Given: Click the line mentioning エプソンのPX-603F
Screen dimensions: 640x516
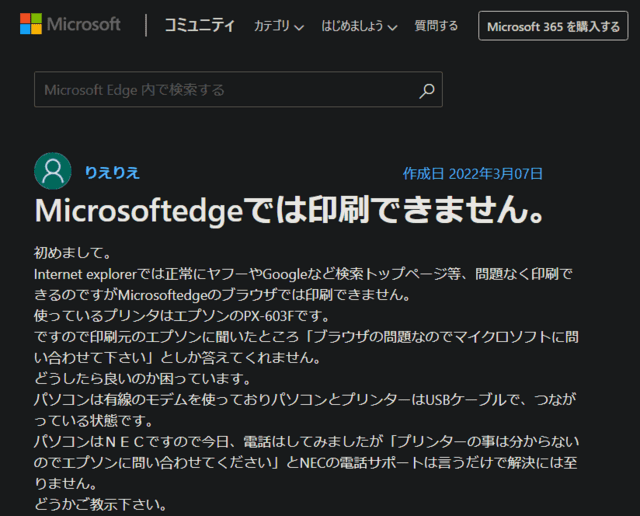Looking at the screenshot, I should tap(182, 316).
